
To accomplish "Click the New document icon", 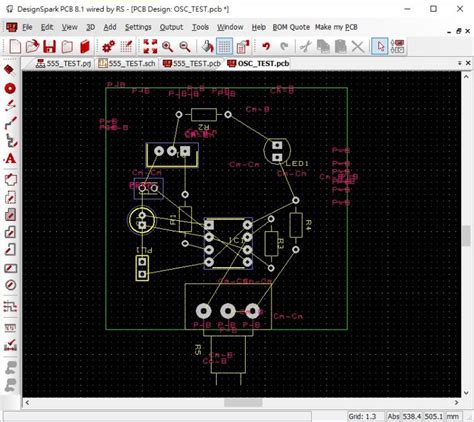I will point(15,47).
